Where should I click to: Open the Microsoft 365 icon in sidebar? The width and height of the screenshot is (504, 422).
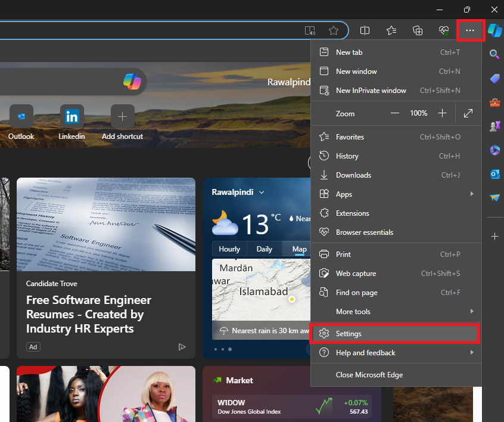pyautogui.click(x=494, y=150)
